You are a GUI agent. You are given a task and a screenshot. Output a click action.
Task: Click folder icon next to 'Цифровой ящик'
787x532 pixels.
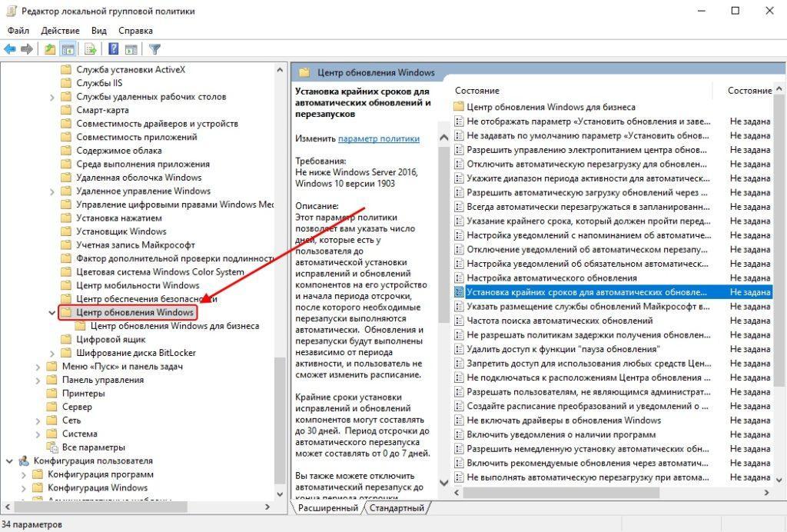click(x=66, y=339)
